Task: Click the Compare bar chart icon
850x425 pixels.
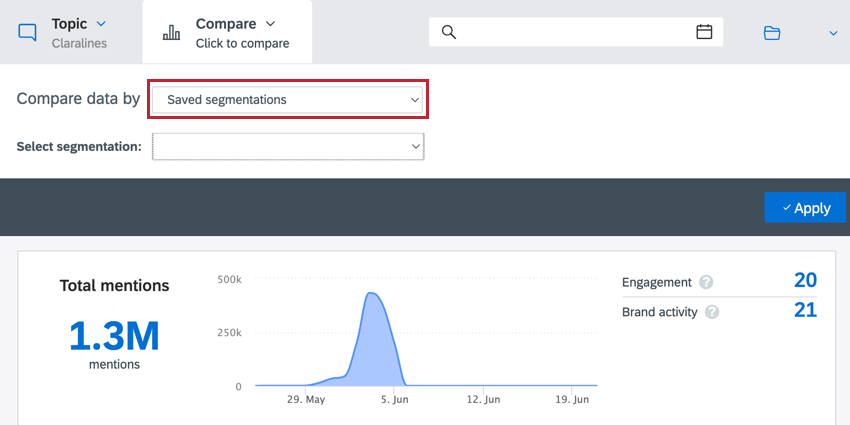Action: [x=171, y=33]
